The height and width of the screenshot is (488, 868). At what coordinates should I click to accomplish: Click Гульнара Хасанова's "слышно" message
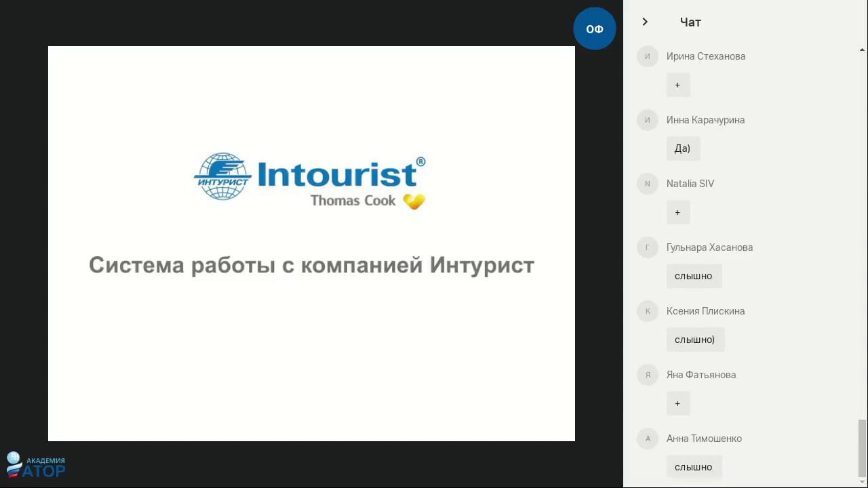click(694, 276)
